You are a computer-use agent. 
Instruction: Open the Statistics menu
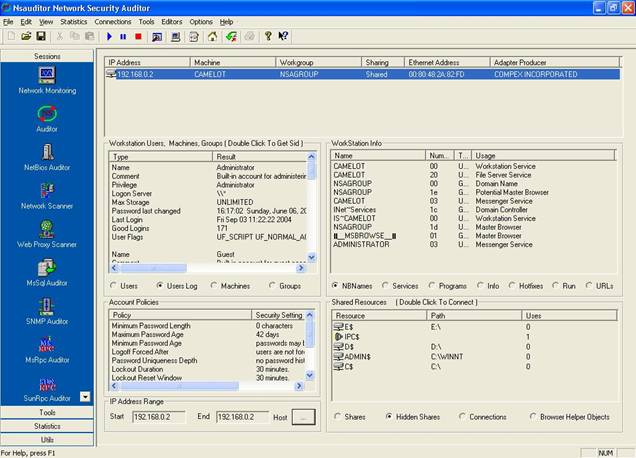coord(73,22)
